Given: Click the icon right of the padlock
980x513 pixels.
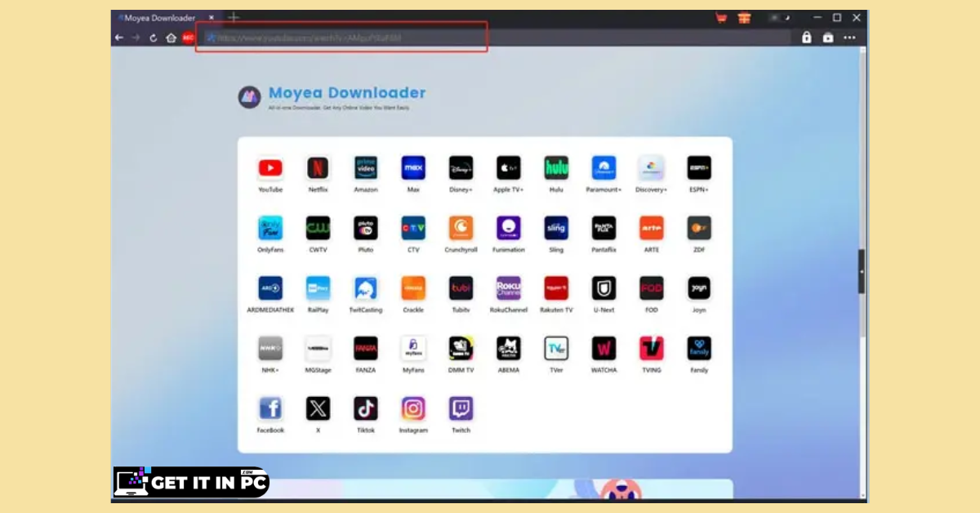Looking at the screenshot, I should click(x=827, y=38).
